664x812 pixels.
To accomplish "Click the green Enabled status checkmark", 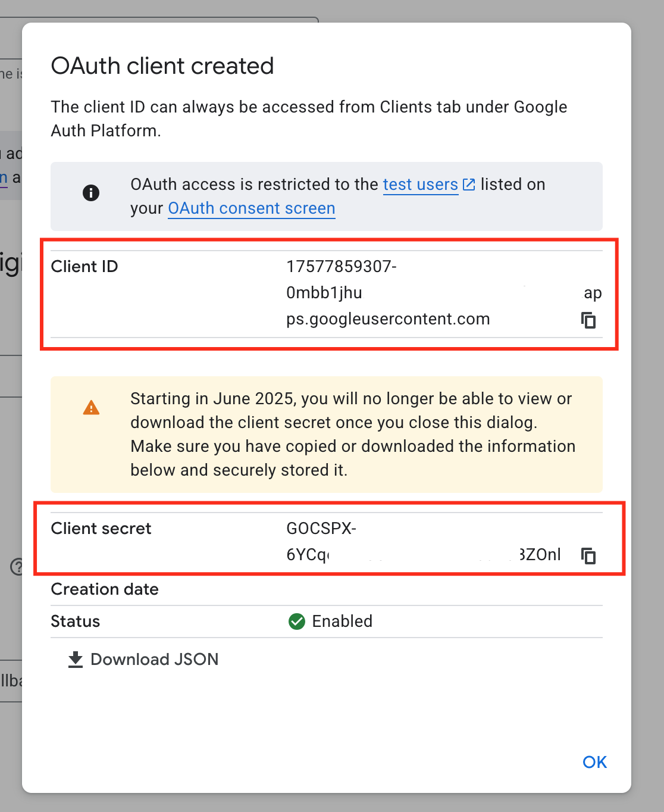I will coord(296,621).
